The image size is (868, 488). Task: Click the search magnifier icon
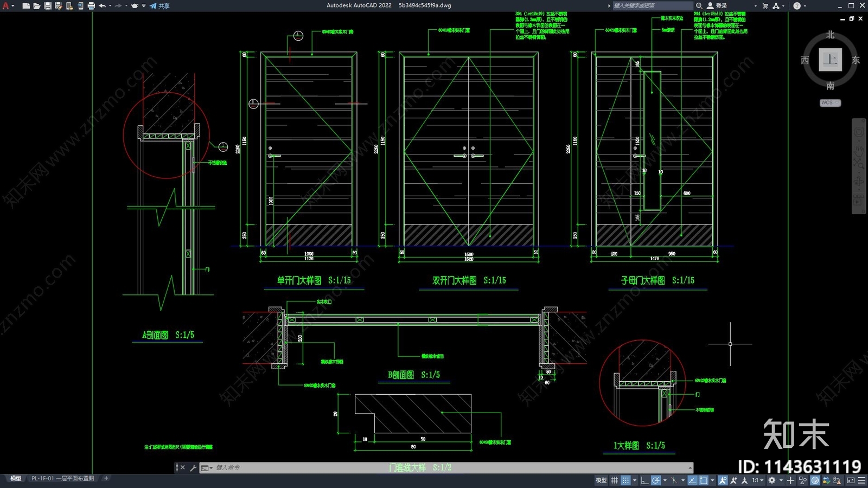click(699, 5)
